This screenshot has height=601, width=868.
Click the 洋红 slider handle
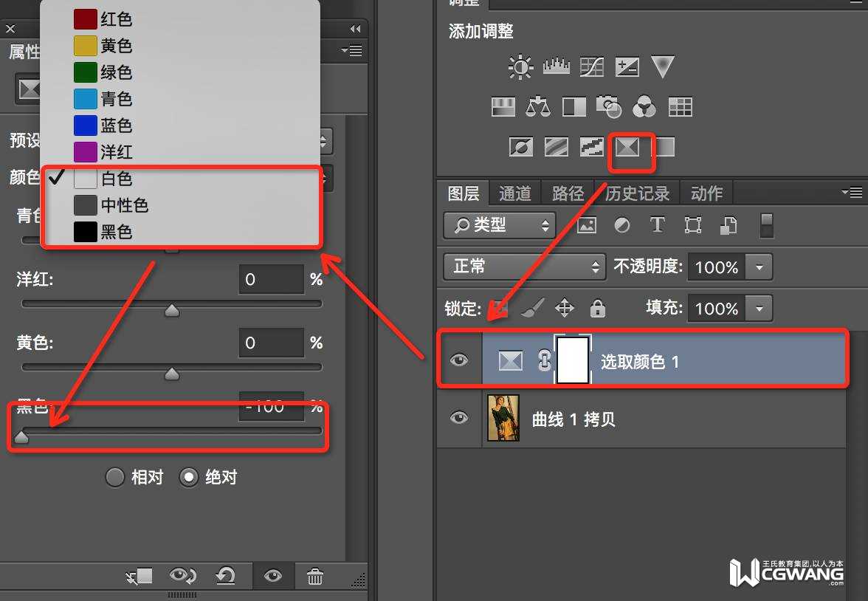(172, 309)
